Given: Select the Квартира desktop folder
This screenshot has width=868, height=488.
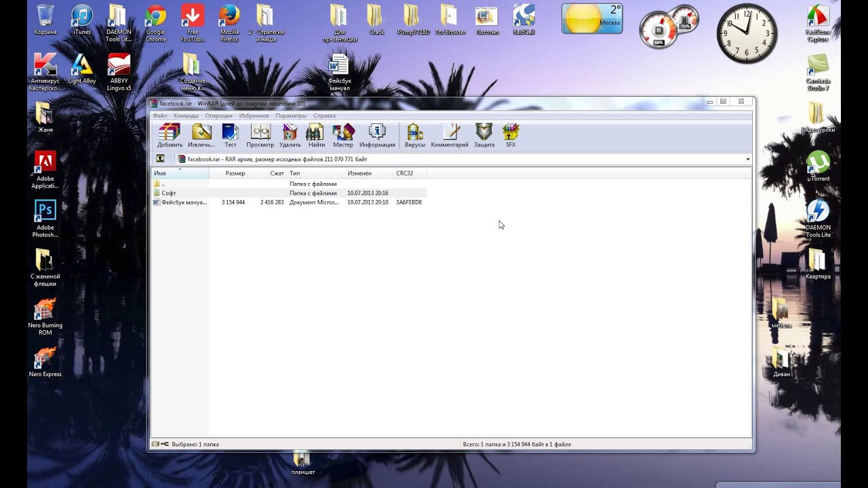Looking at the screenshot, I should 818,264.
